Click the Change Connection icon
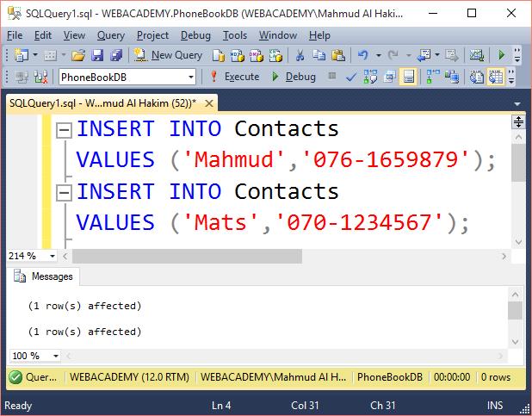 click(40, 78)
